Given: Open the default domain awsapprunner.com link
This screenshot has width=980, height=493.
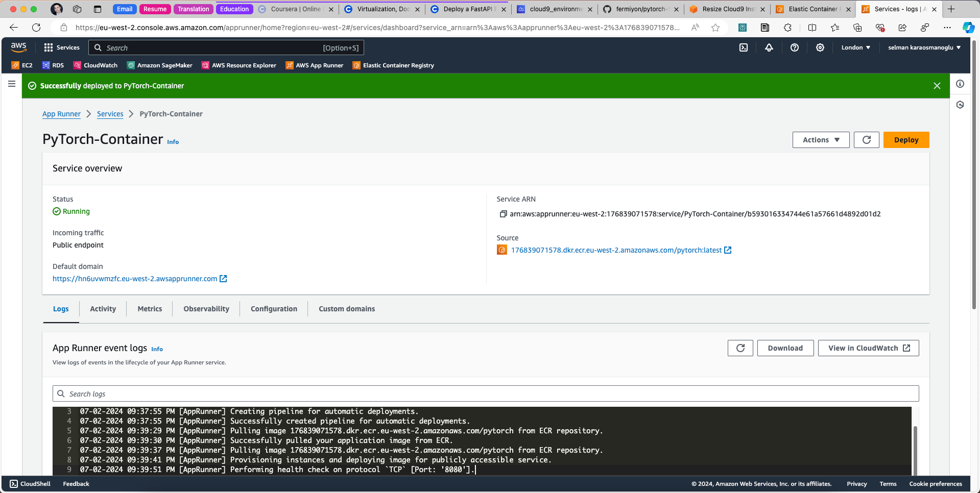Looking at the screenshot, I should coord(139,279).
